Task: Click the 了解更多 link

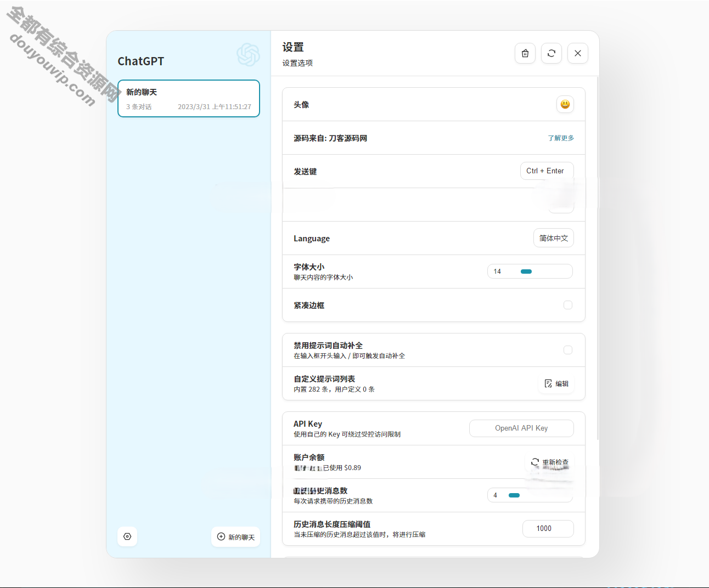Action: pyautogui.click(x=561, y=138)
